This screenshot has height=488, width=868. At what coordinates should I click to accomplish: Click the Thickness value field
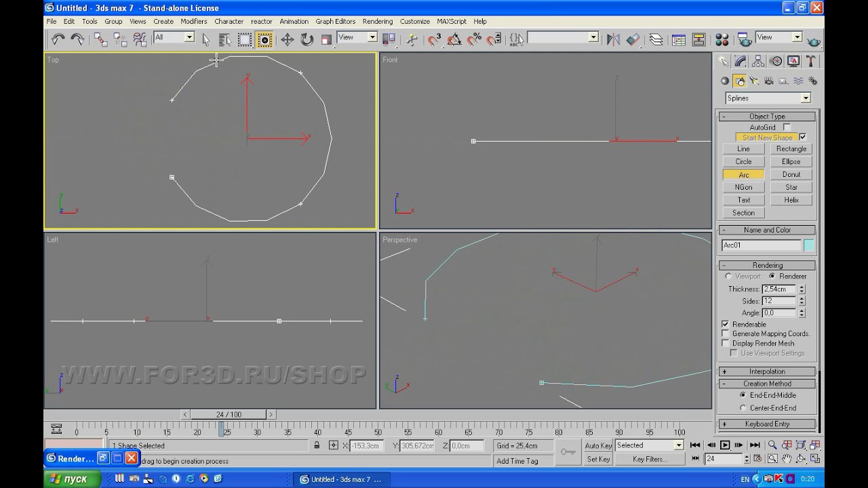coord(779,289)
